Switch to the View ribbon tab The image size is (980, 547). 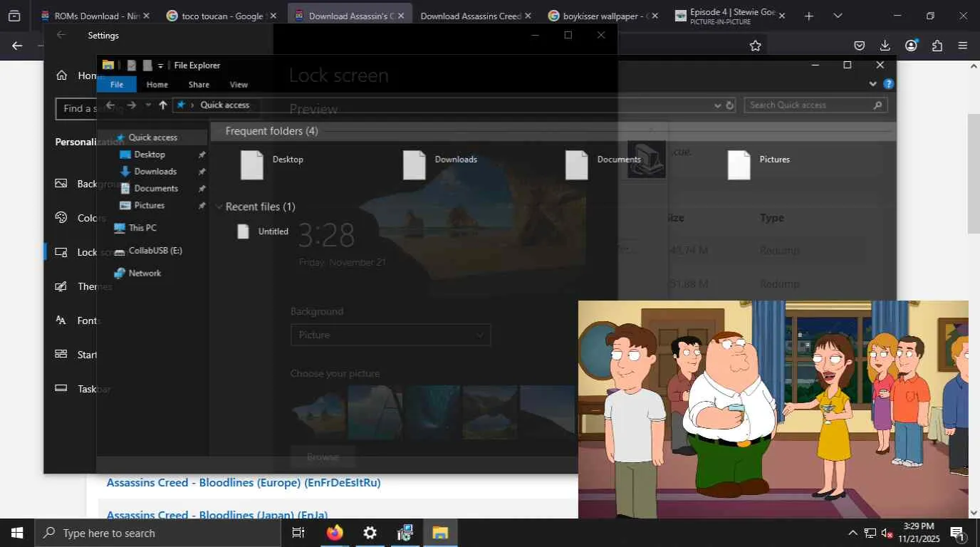239,84
